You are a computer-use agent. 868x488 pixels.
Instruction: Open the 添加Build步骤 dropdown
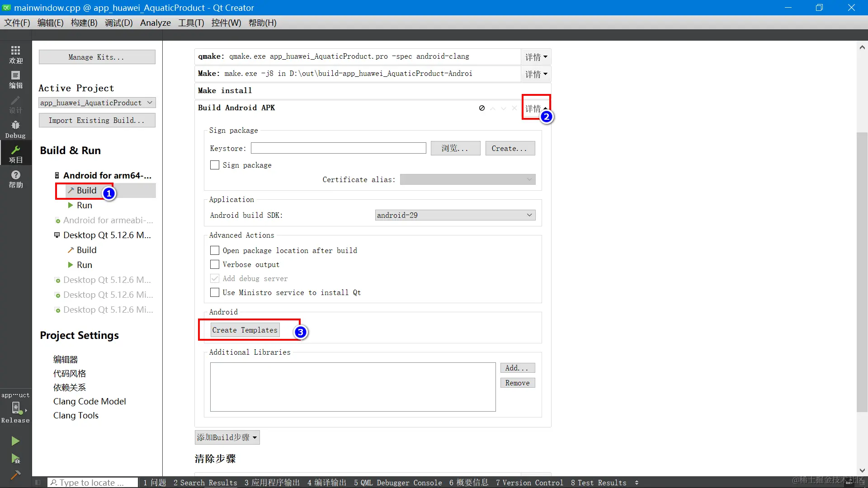coord(227,437)
